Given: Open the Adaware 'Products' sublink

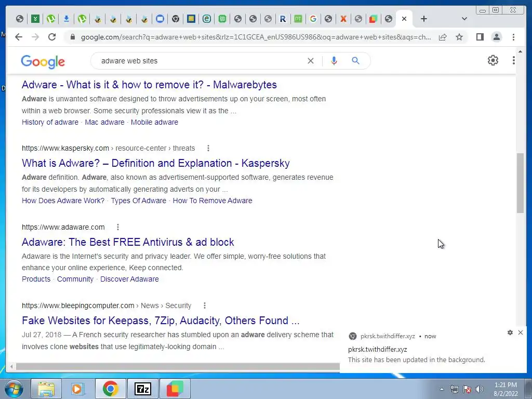Looking at the screenshot, I should (36, 279).
